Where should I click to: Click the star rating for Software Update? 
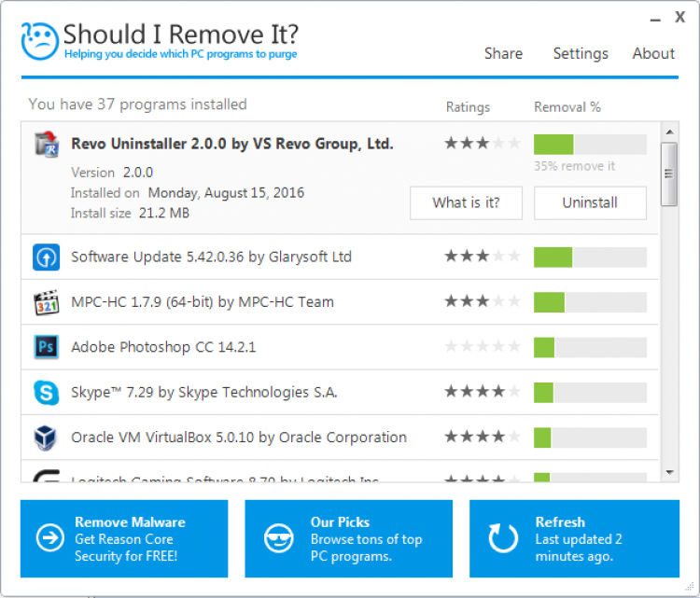click(x=483, y=257)
